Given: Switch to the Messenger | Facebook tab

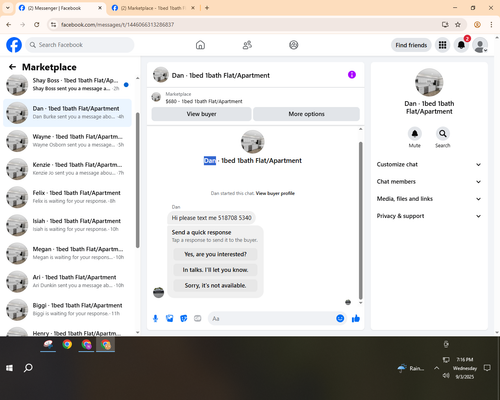Looking at the screenshot, I should click(x=60, y=8).
